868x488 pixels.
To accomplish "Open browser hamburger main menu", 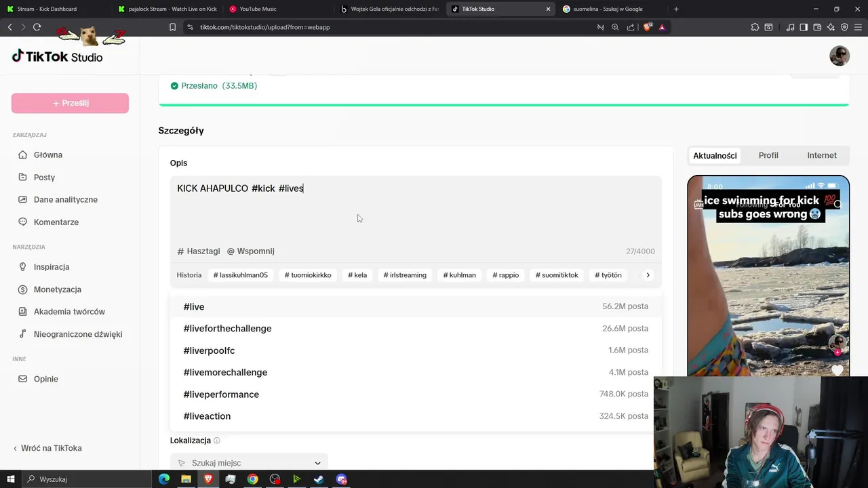I will tap(858, 27).
